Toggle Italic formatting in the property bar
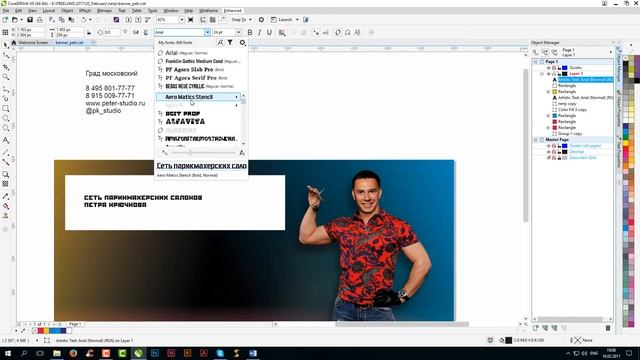640x360 pixels. coord(259,32)
